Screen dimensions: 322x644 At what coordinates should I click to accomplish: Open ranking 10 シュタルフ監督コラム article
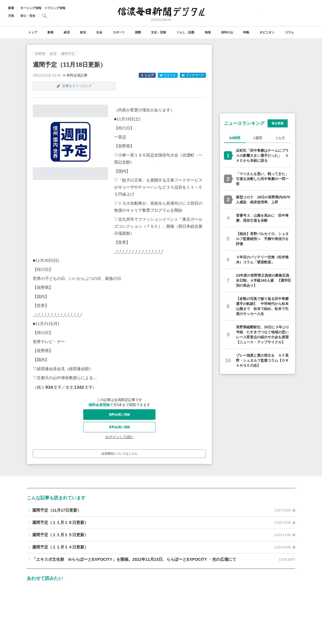point(258,360)
